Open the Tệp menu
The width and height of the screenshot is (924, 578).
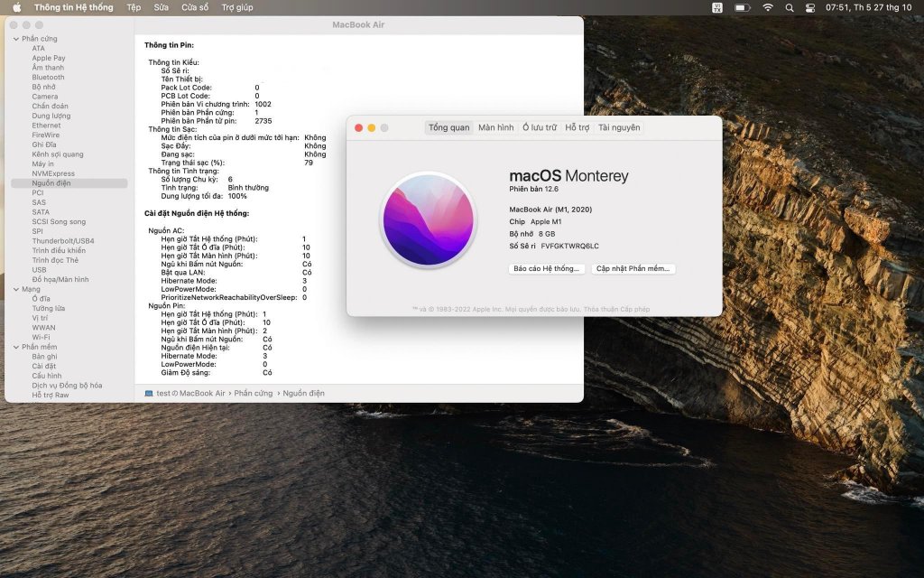pyautogui.click(x=134, y=7)
